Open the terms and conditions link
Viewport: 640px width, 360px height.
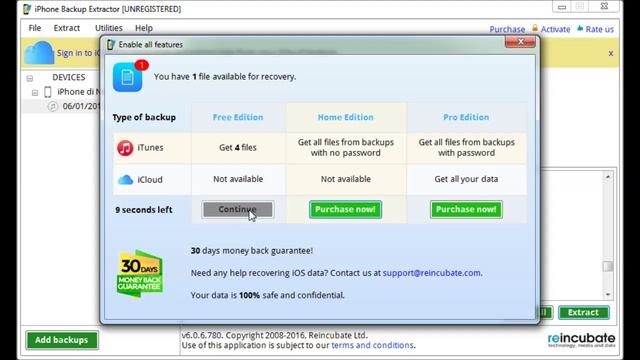point(372,345)
